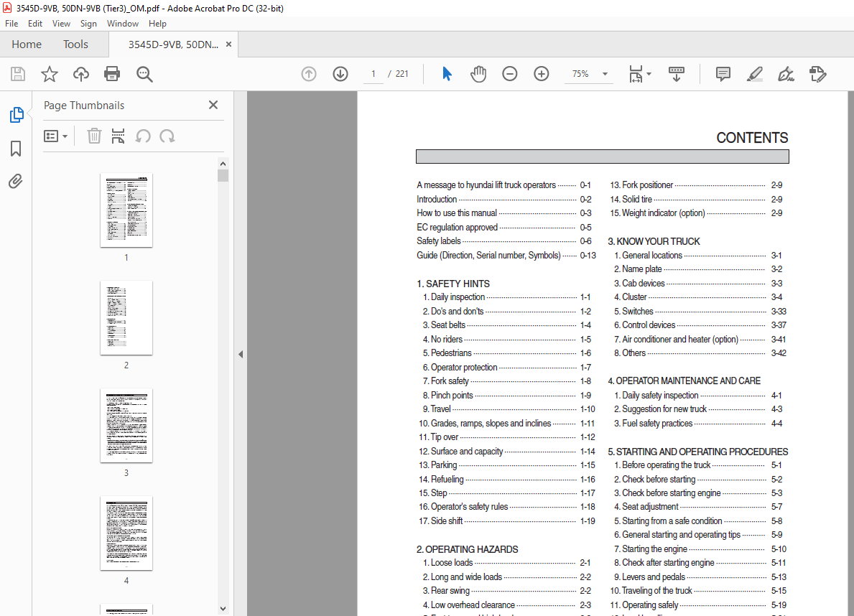The height and width of the screenshot is (616, 854).
Task: Click 'Seat belts' contents entry
Action: tap(506, 325)
